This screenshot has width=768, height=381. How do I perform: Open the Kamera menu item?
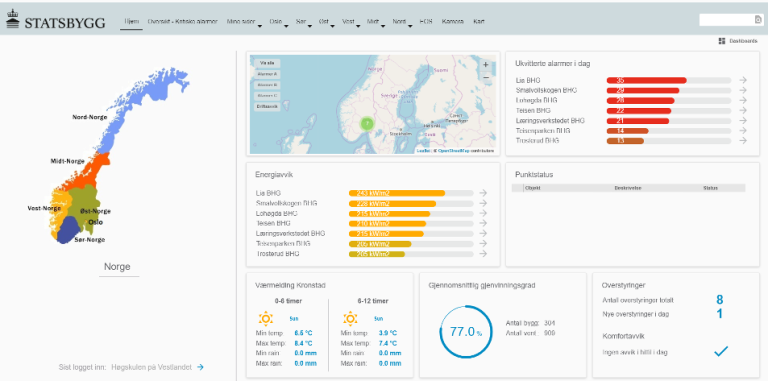click(x=453, y=22)
